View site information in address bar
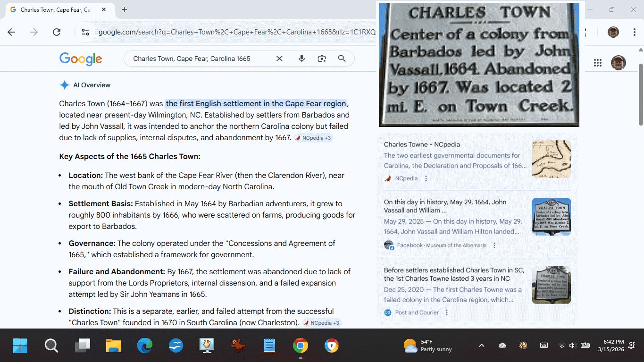644x362 pixels. (x=85, y=32)
